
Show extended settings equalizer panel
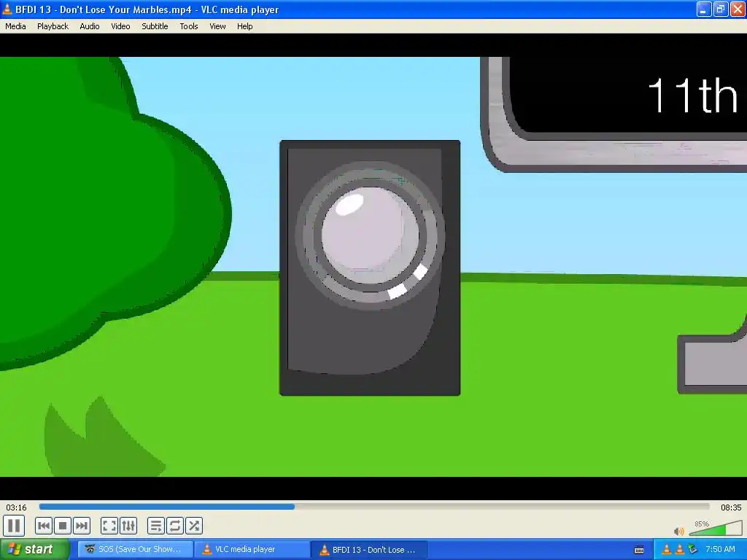128,526
